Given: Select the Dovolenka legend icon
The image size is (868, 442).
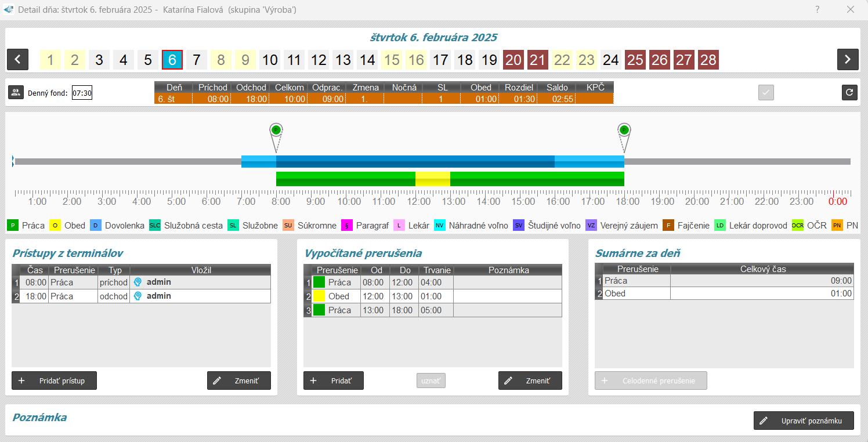Looking at the screenshot, I should (96, 226).
